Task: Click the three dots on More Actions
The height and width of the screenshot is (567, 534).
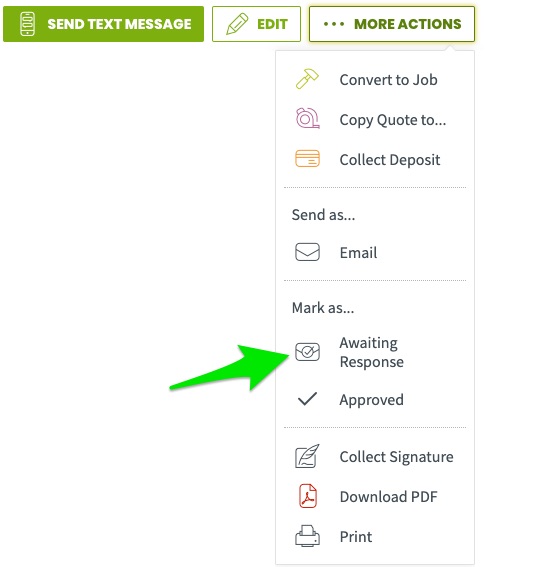Action: (x=334, y=24)
